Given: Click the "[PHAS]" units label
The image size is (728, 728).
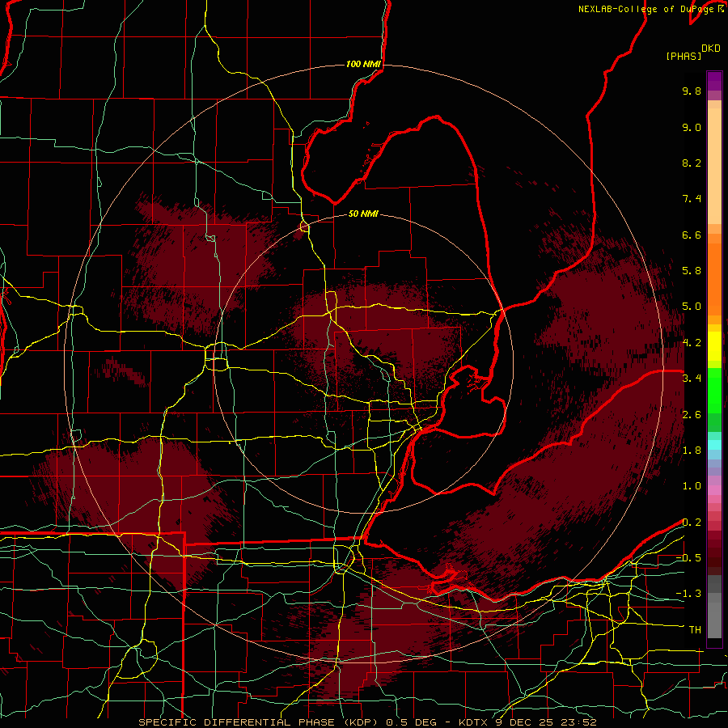Looking at the screenshot, I should [x=684, y=56].
